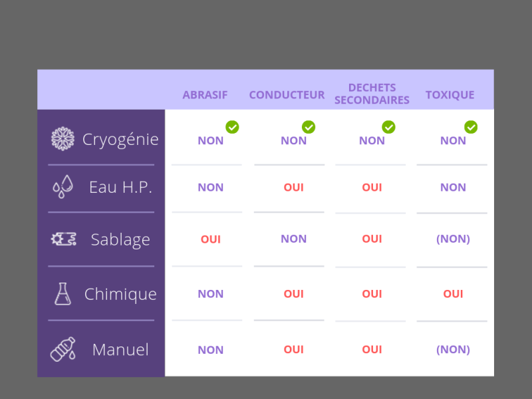532x399 pixels.
Task: Select the CONDUCTEUR column header
Action: (287, 95)
